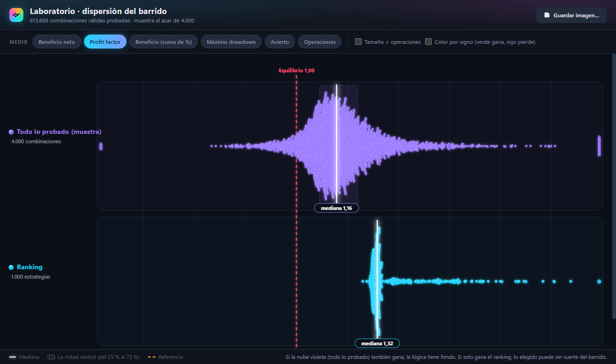Click the 4.000 combinaciones text
The width and height of the screenshot is (616, 364).
click(36, 141)
